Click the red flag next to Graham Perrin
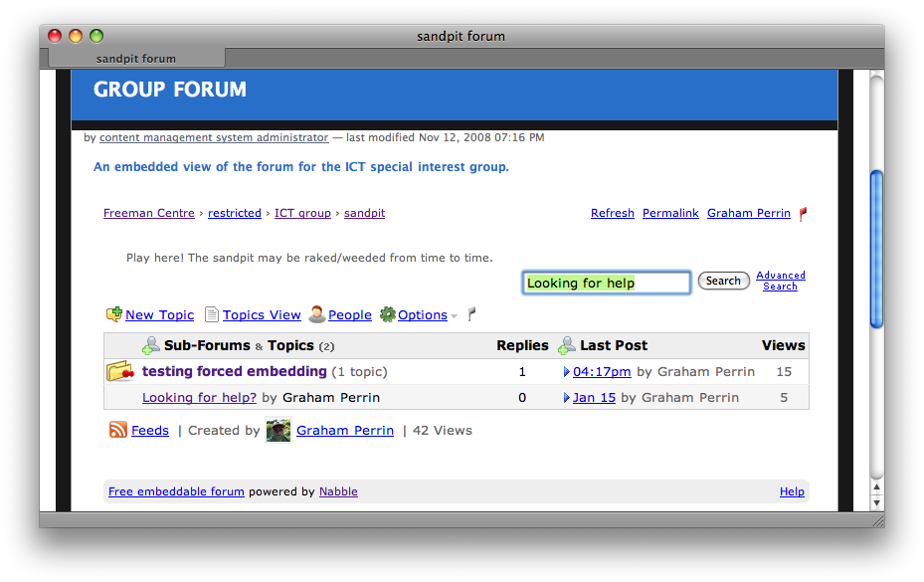Image resolution: width=924 pixels, height=582 pixels. tap(803, 213)
